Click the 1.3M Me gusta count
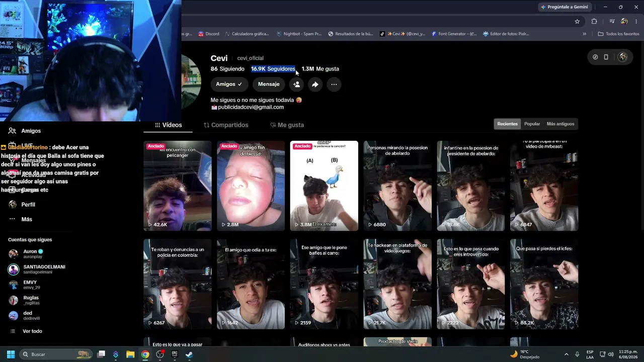 click(x=320, y=69)
